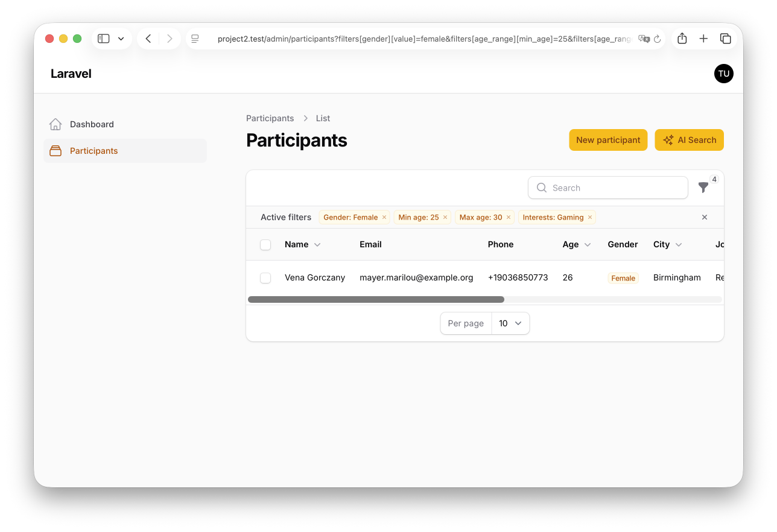Remove the Interests: Gaming filter tag
Image resolution: width=777 pixels, height=532 pixels.
click(x=590, y=217)
